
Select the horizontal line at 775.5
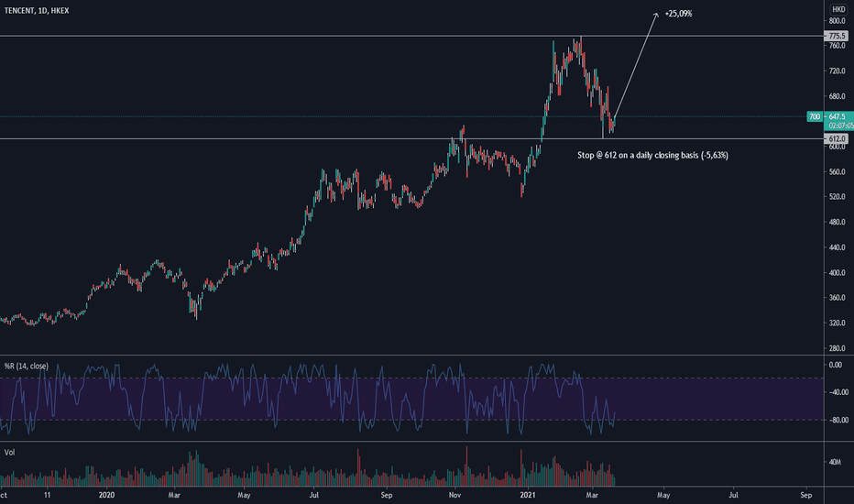click(x=411, y=36)
